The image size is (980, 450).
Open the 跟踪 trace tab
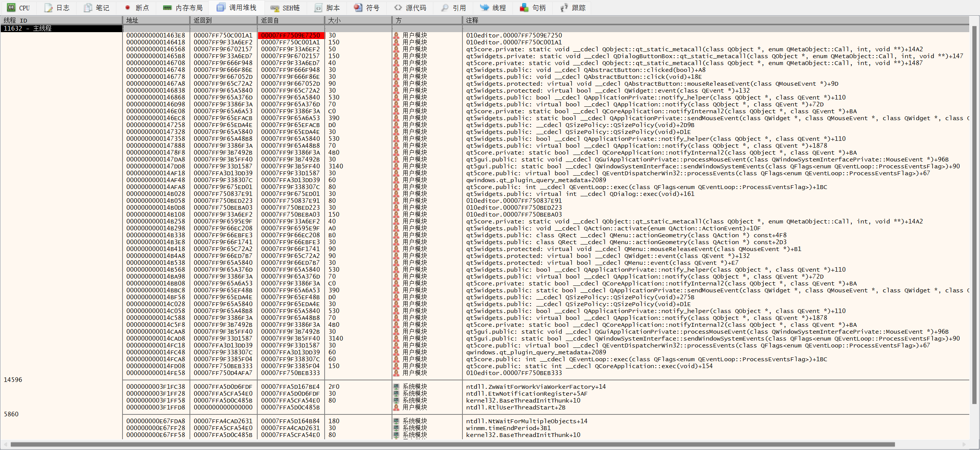[578, 8]
